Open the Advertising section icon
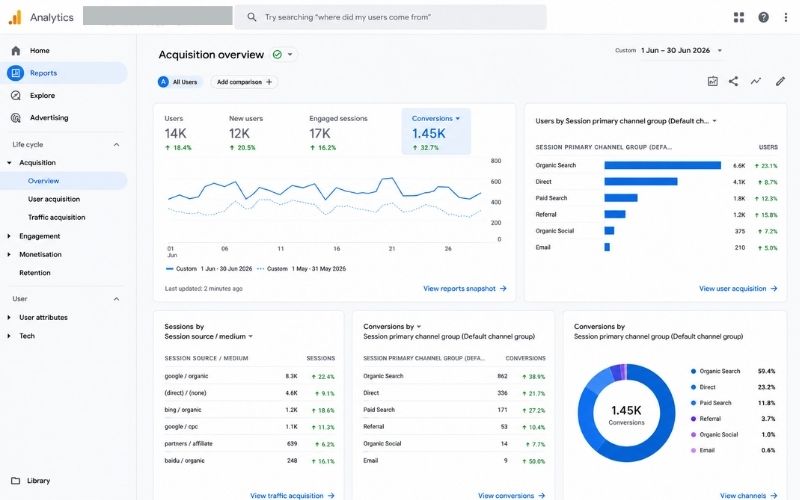 tap(16, 118)
